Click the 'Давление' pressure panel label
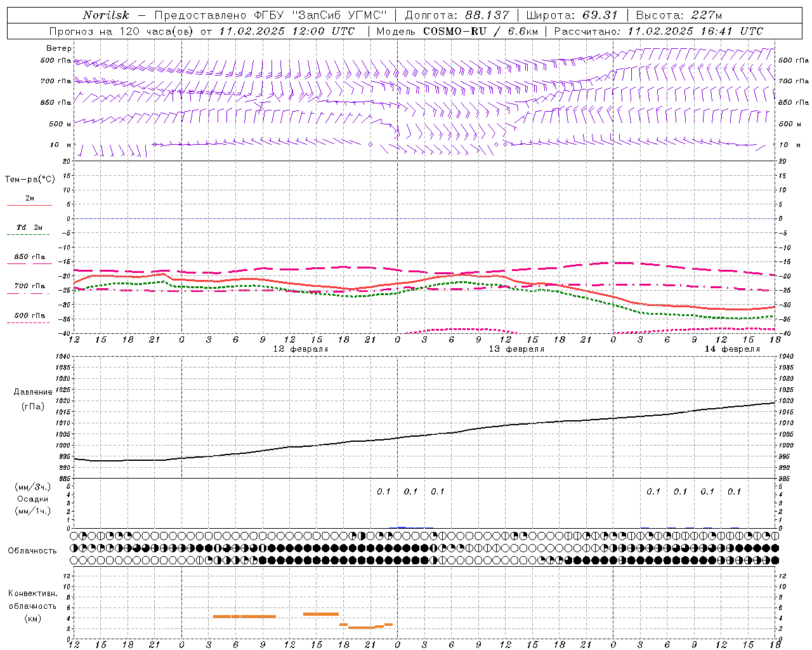812x650 pixels. click(x=33, y=392)
